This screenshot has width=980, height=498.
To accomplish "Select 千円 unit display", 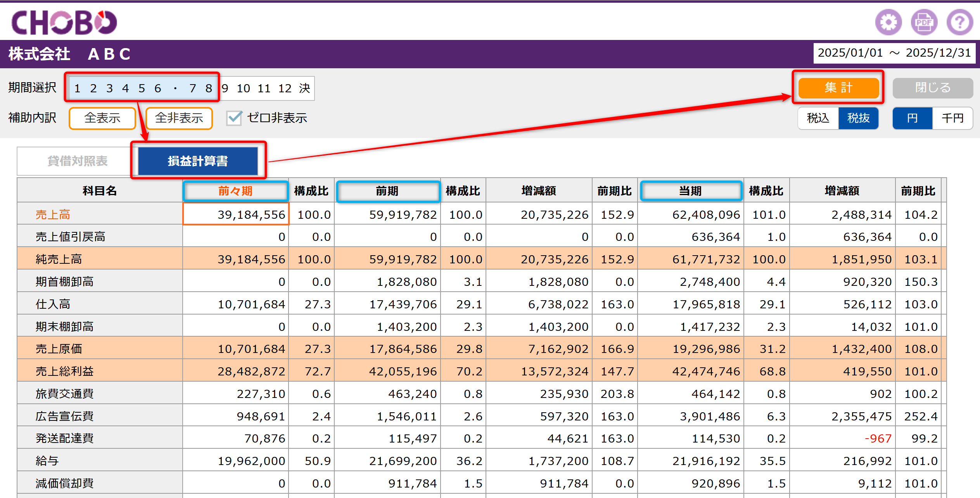I will click(952, 118).
